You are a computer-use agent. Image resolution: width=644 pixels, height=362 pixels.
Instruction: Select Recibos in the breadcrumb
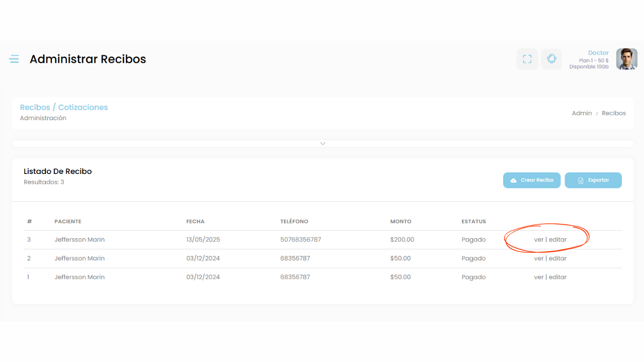point(614,113)
